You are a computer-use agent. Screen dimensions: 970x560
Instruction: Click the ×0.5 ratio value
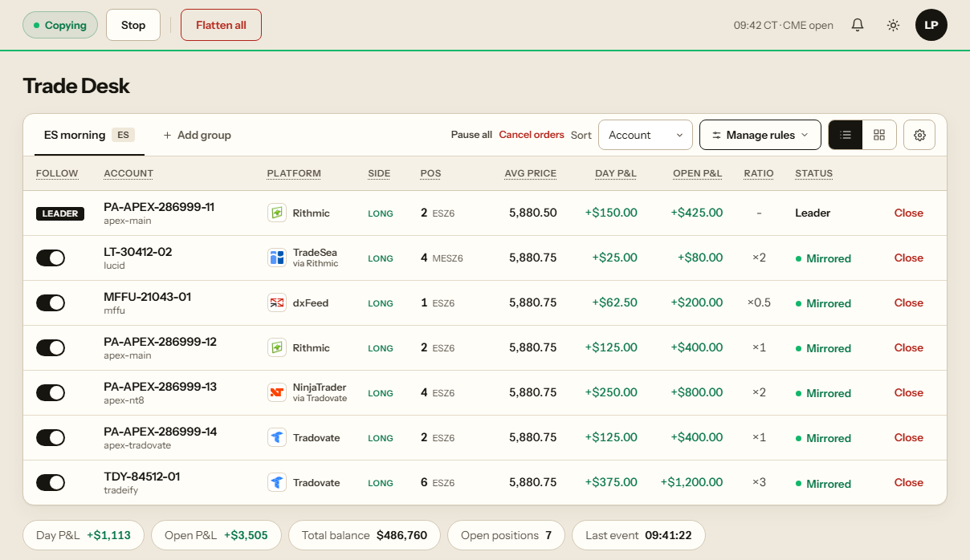759,302
